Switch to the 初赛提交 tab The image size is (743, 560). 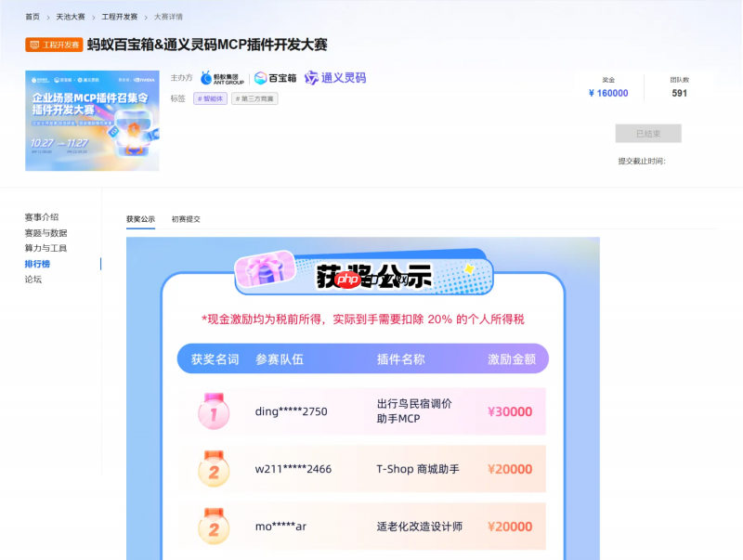point(187,218)
